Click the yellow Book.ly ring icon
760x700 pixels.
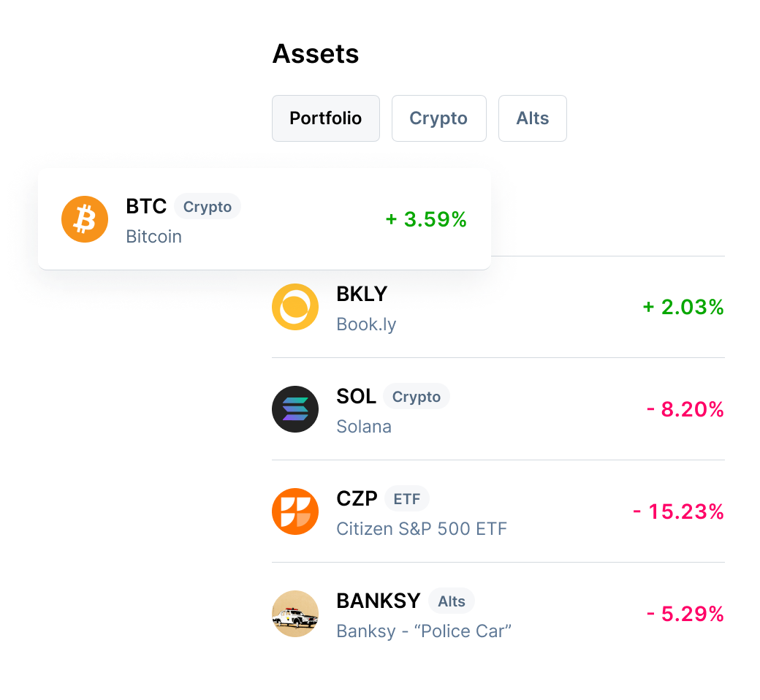[x=295, y=307]
